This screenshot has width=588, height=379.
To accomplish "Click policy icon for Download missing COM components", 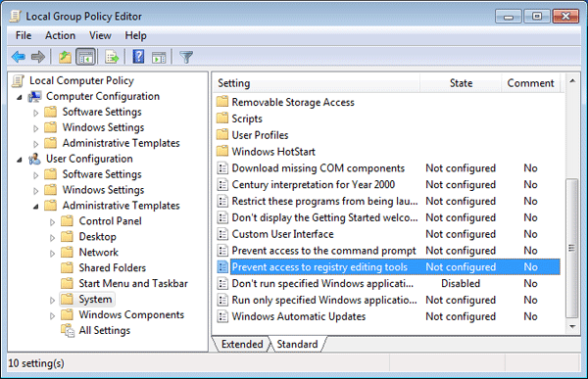I will [x=222, y=167].
